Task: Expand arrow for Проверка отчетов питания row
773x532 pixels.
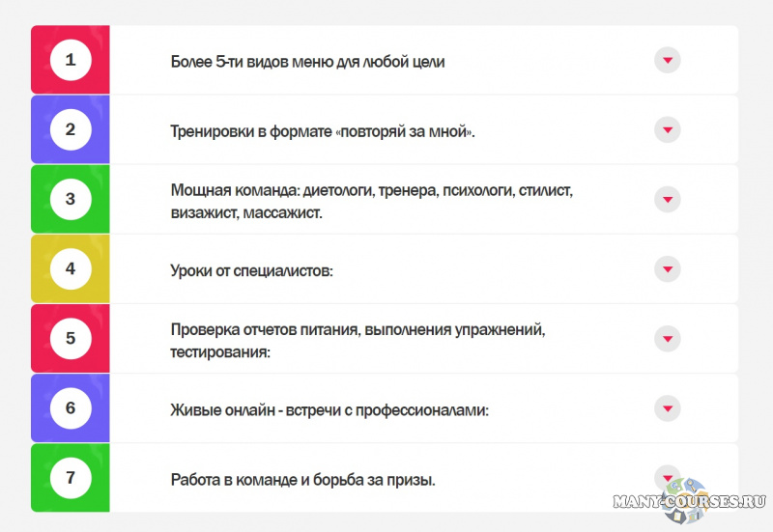Action: tap(667, 338)
